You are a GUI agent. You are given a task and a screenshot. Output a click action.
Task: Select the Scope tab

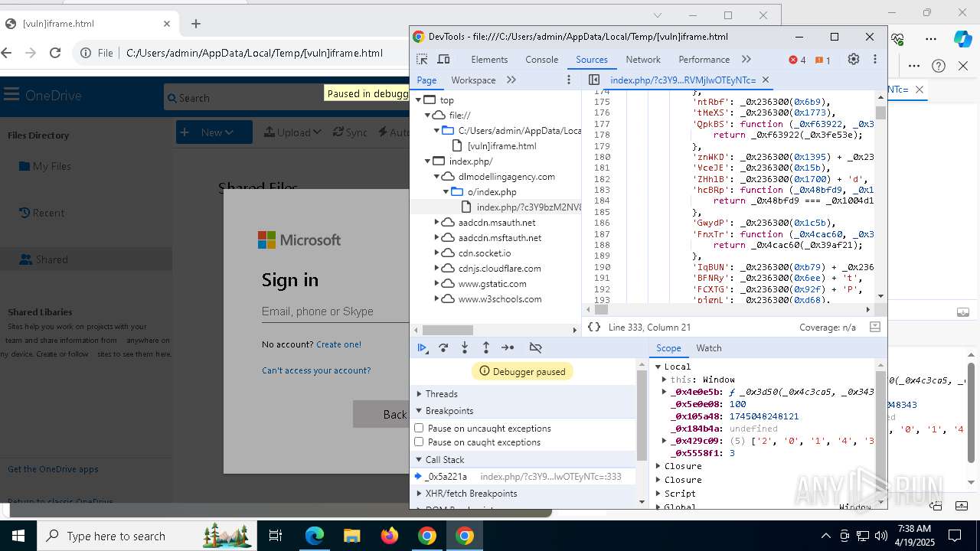pos(668,347)
